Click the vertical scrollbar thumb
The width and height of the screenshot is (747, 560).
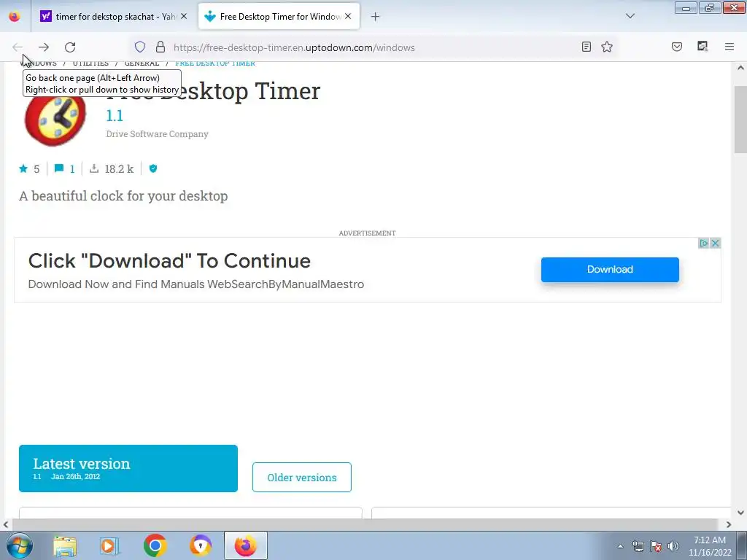[x=740, y=120]
